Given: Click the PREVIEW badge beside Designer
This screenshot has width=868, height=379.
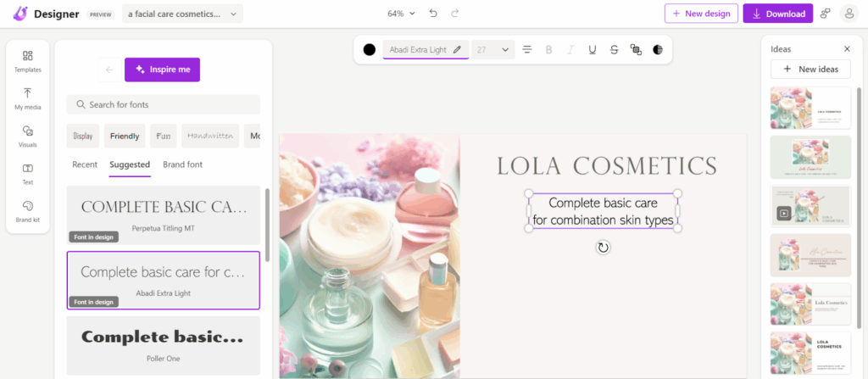Looking at the screenshot, I should [x=100, y=14].
